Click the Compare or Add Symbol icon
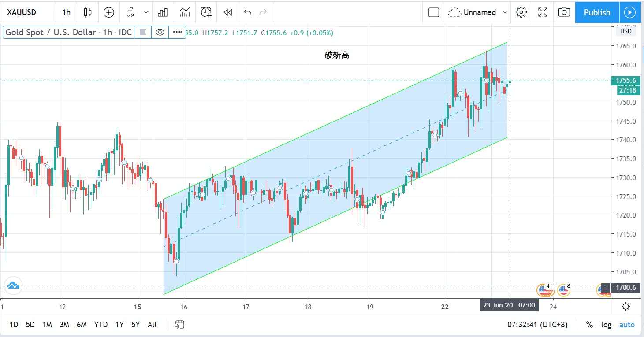 pyautogui.click(x=108, y=12)
